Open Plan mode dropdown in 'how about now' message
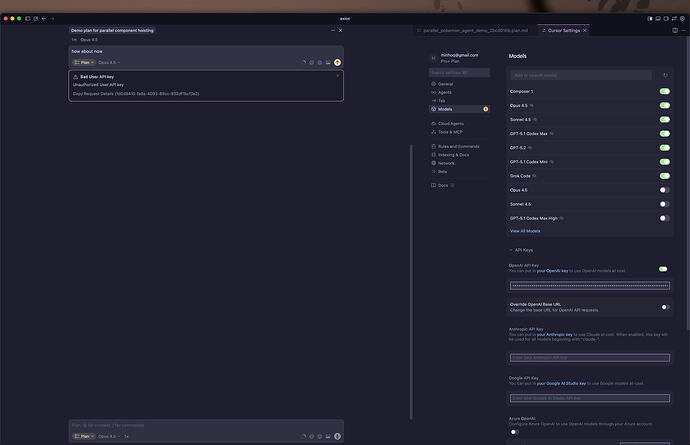 tap(84, 63)
